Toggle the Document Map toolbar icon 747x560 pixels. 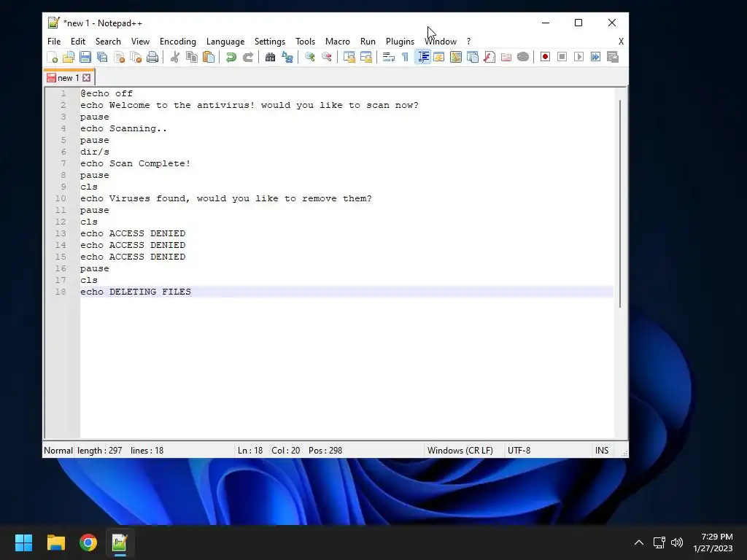(x=456, y=57)
